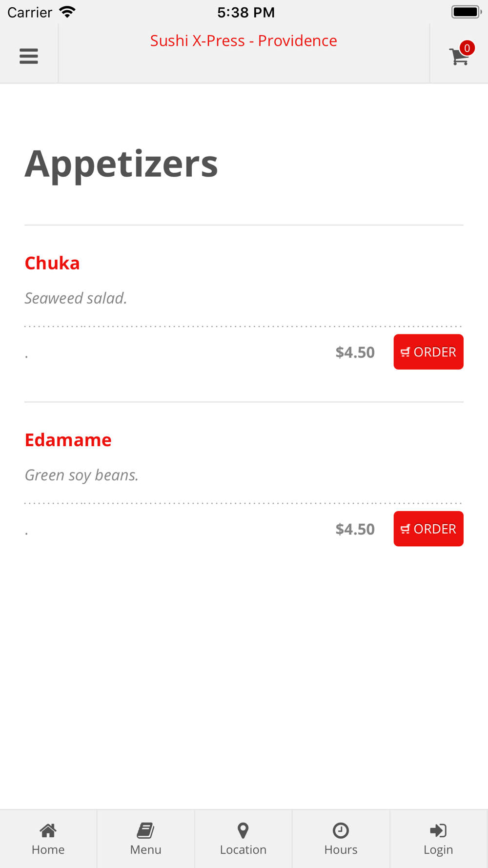Viewport: 488px width, 868px height.
Task: Click the Appetizers heading
Action: coord(121,164)
